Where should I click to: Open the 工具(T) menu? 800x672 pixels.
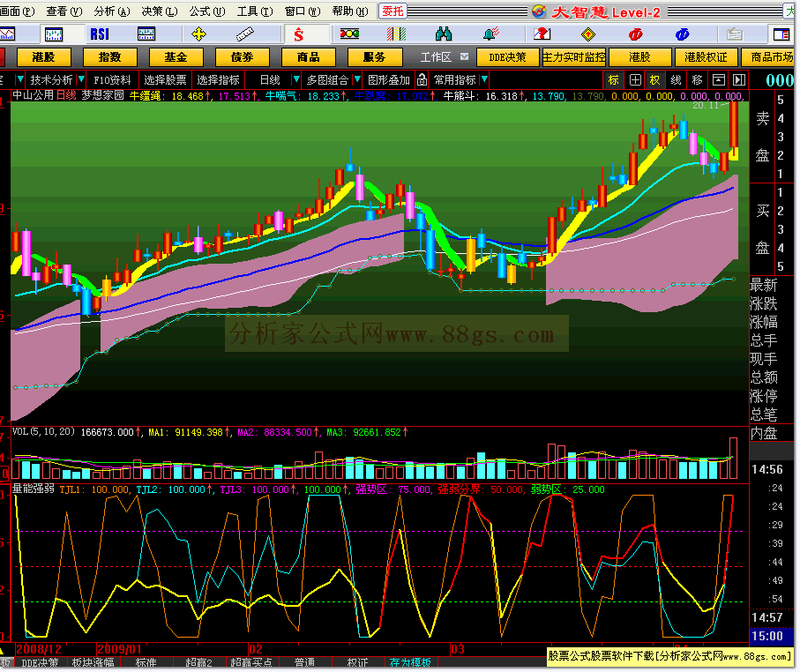255,11
